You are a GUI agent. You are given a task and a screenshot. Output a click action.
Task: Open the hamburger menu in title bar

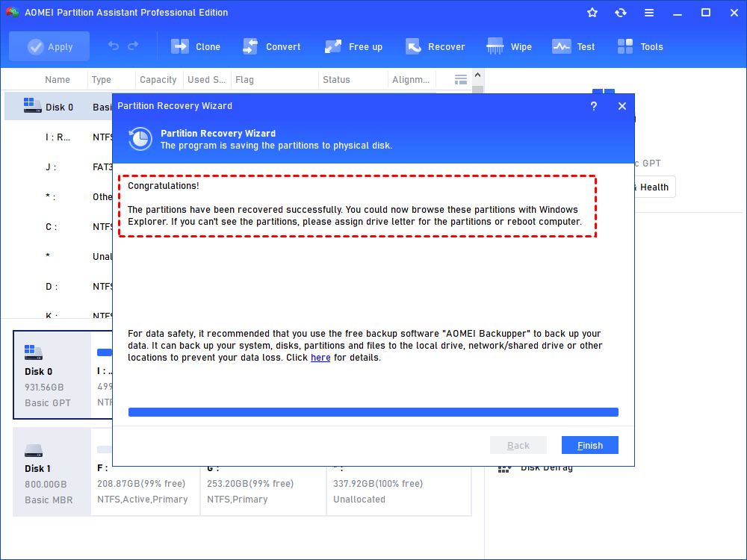tap(649, 13)
